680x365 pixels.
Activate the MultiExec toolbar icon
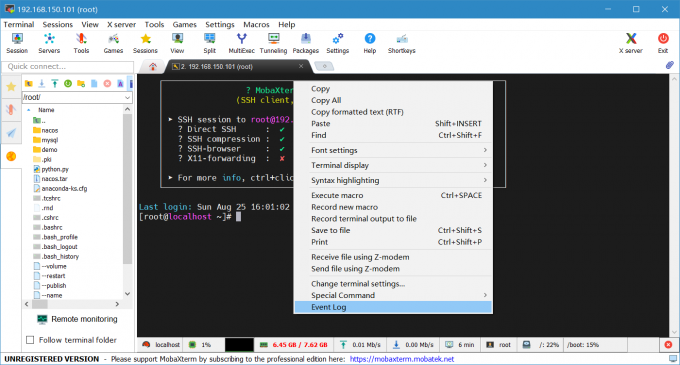(242, 43)
